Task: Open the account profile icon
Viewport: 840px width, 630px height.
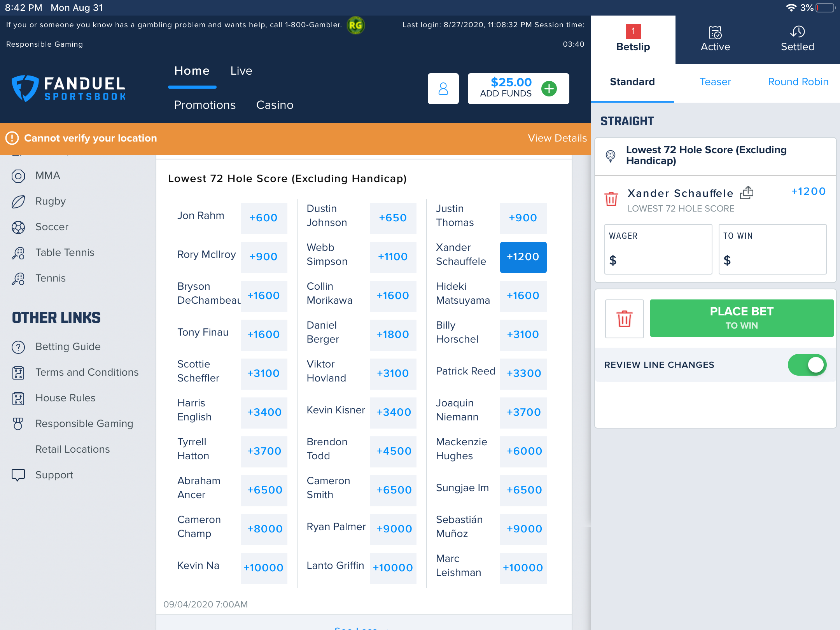Action: coord(443,89)
